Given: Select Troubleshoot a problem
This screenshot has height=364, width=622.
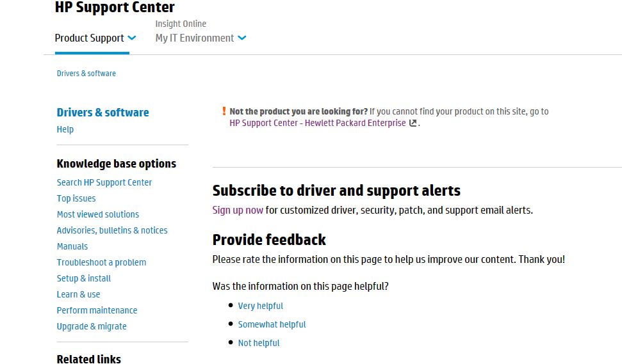Looking at the screenshot, I should coord(101,262).
